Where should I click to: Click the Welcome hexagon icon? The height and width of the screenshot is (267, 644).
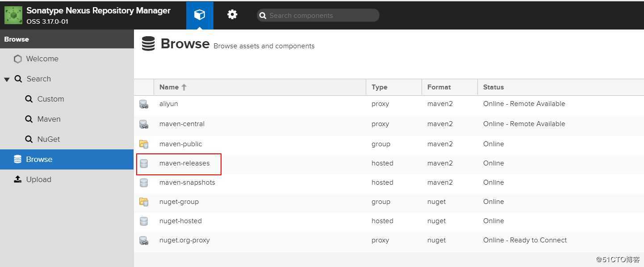point(17,59)
